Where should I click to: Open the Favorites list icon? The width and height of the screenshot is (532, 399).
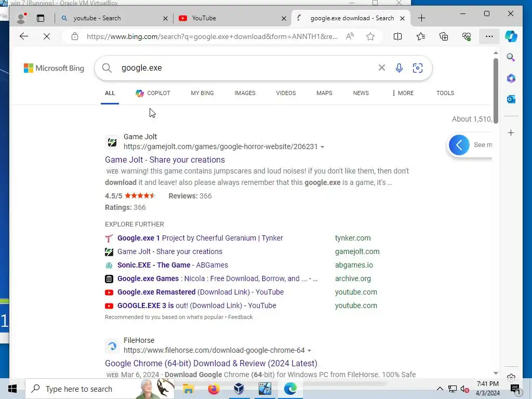pos(421,36)
